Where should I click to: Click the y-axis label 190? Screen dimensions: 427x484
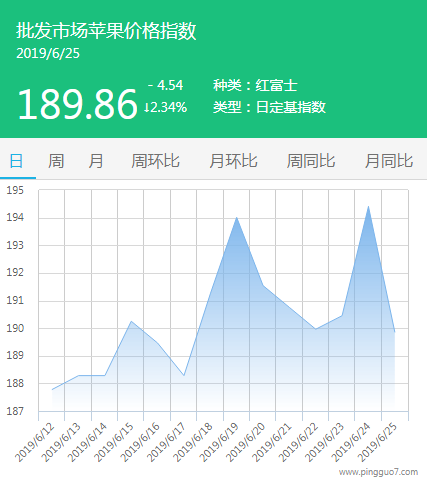pos(15,328)
